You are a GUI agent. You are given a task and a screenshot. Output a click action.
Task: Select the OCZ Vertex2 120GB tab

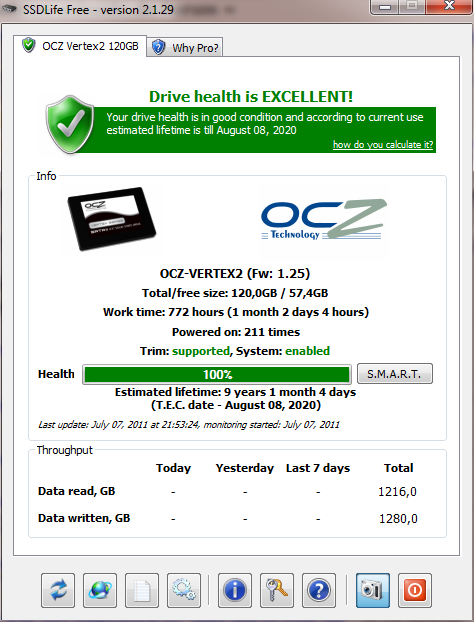(x=80, y=46)
